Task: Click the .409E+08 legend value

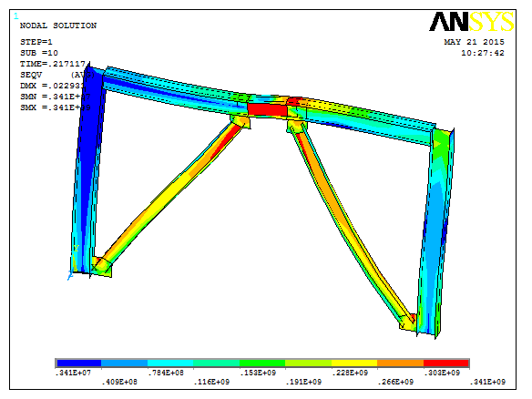Action: [x=119, y=382]
